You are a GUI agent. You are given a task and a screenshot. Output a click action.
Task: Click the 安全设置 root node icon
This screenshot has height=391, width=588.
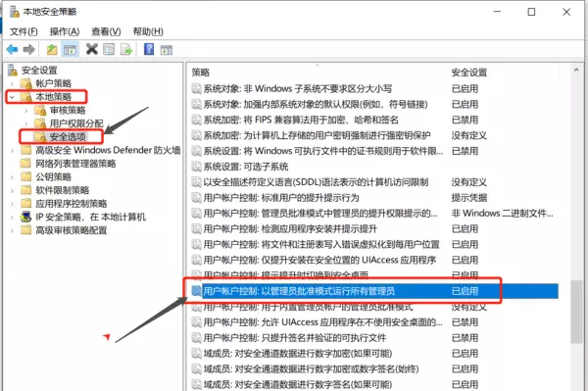click(x=13, y=71)
